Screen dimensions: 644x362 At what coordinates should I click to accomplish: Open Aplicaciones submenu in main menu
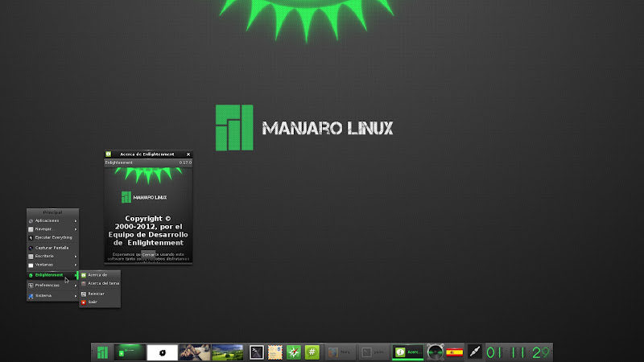(x=52, y=220)
